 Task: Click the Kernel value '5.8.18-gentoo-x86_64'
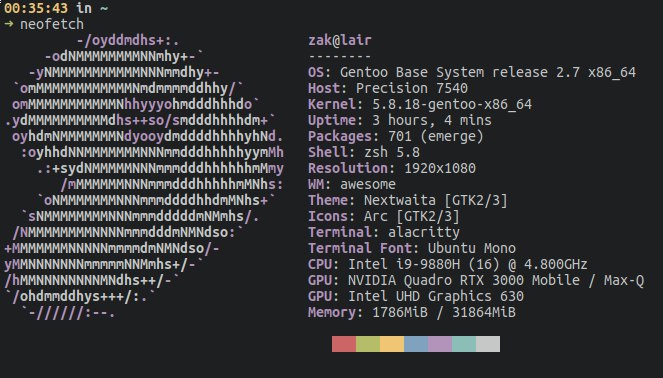[x=452, y=104]
